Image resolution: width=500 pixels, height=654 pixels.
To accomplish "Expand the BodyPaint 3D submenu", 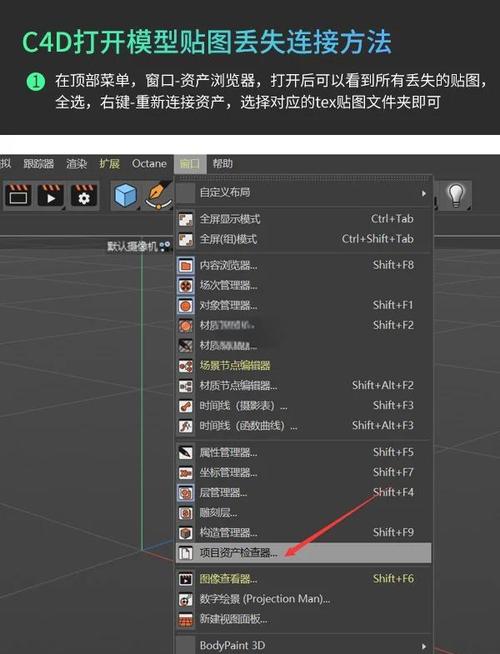I will 303,645.
